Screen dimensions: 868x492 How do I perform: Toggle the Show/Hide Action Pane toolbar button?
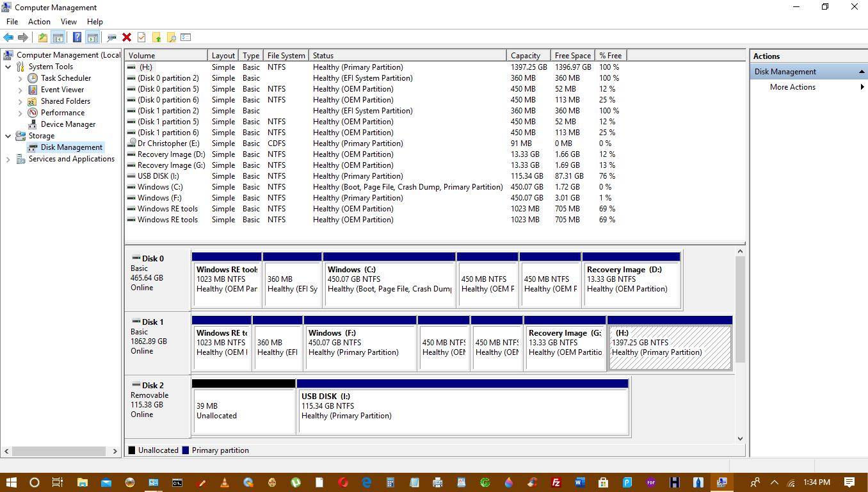click(92, 37)
